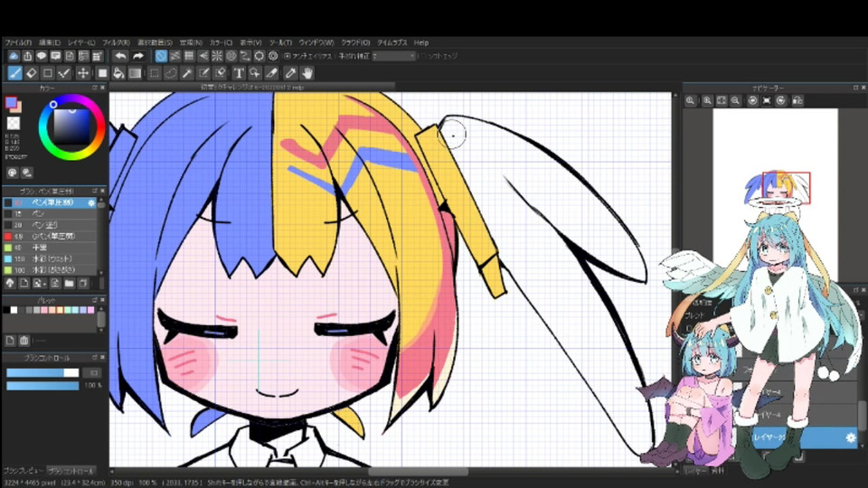
Task: Toggle the soft edge checkbox
Action: 422,56
